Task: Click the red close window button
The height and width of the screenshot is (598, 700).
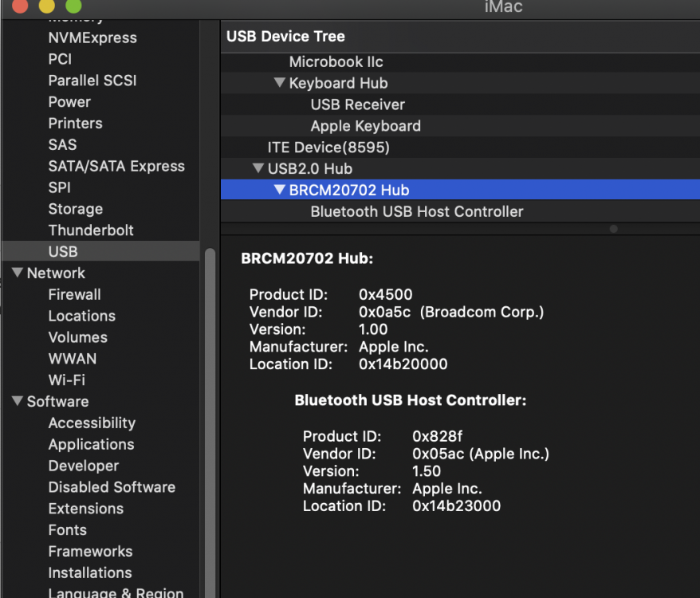Action: (20, 6)
